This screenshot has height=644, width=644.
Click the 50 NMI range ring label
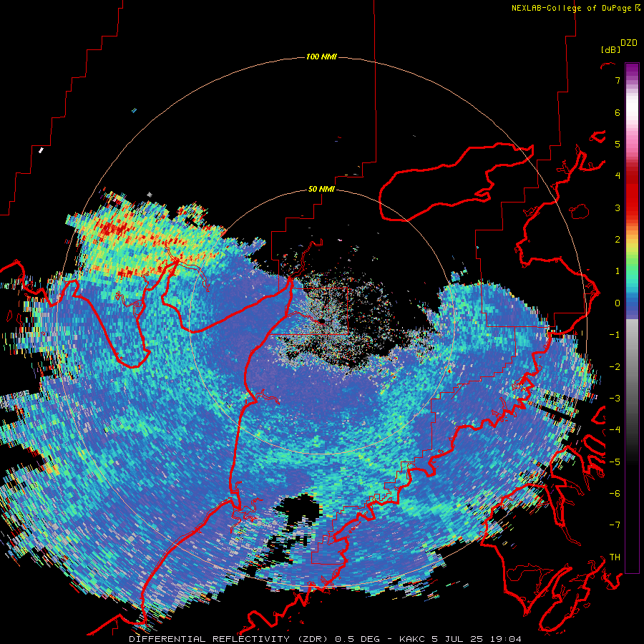tap(321, 190)
